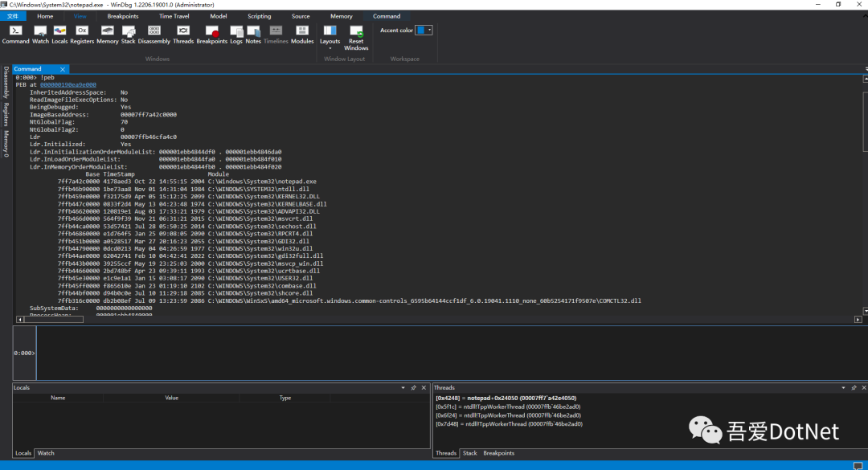The width and height of the screenshot is (868, 470).
Task: Click the right arrow of horizontal scrollbar
Action: point(858,320)
